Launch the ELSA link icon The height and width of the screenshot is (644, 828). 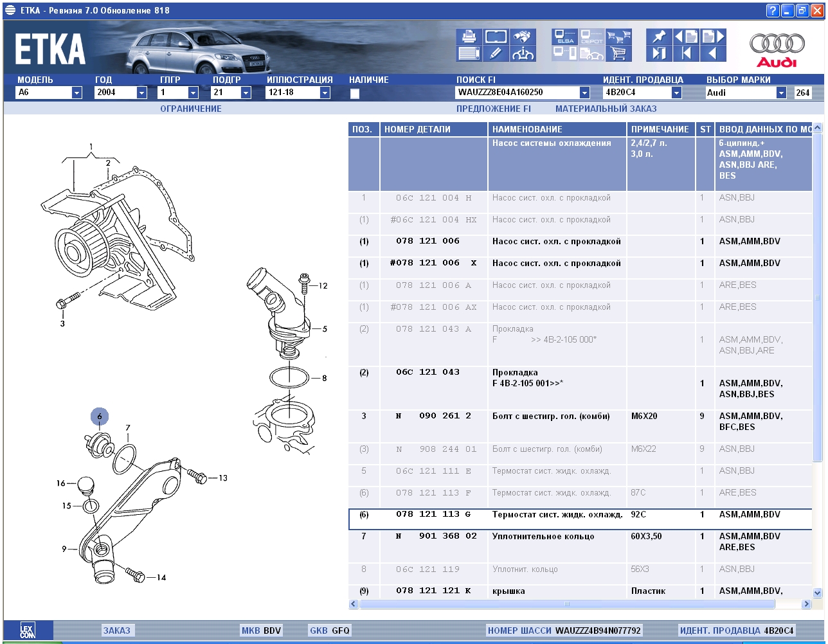pos(565,37)
